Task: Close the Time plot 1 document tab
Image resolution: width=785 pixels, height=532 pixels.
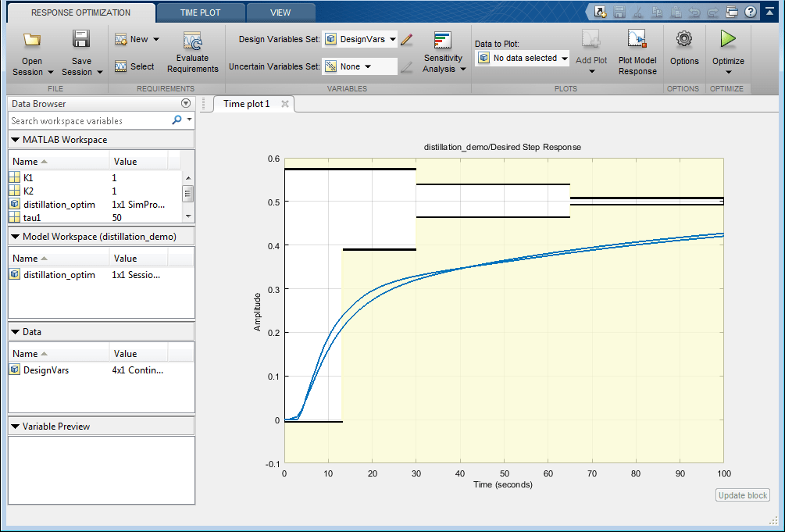Action: point(285,104)
